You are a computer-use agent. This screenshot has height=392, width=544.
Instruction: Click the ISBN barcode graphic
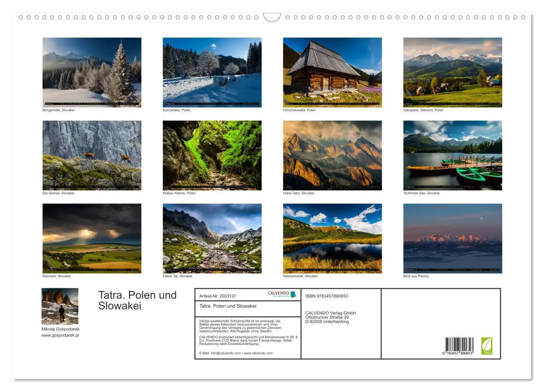[x=459, y=345]
